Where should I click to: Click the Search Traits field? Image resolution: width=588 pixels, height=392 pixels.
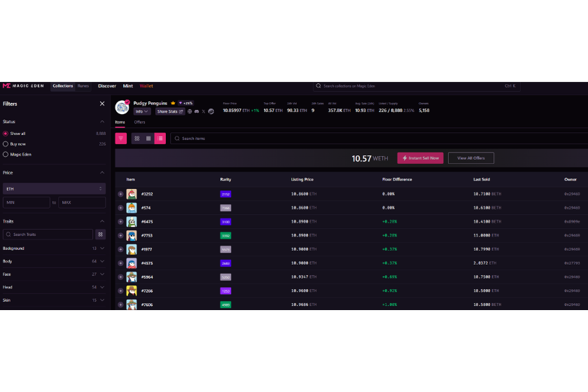click(48, 234)
